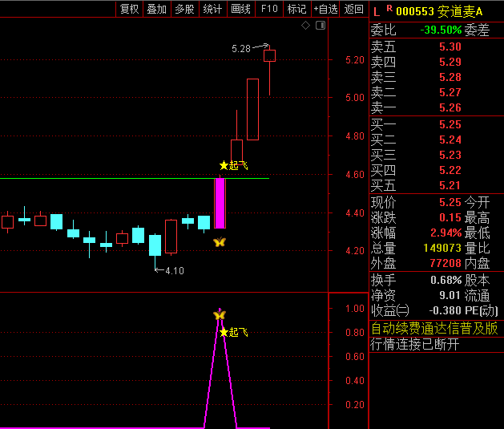Click 返回 to go back
Screen dimensions: 504x429
click(353, 9)
